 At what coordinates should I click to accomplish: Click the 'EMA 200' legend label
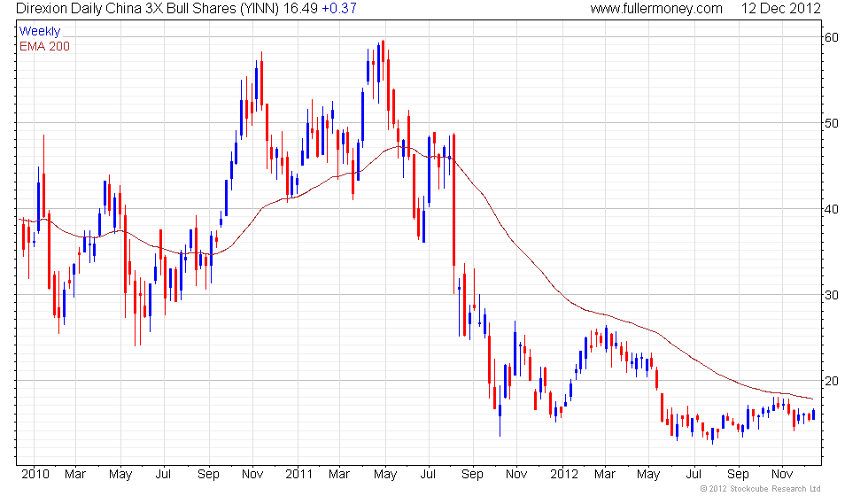44,46
